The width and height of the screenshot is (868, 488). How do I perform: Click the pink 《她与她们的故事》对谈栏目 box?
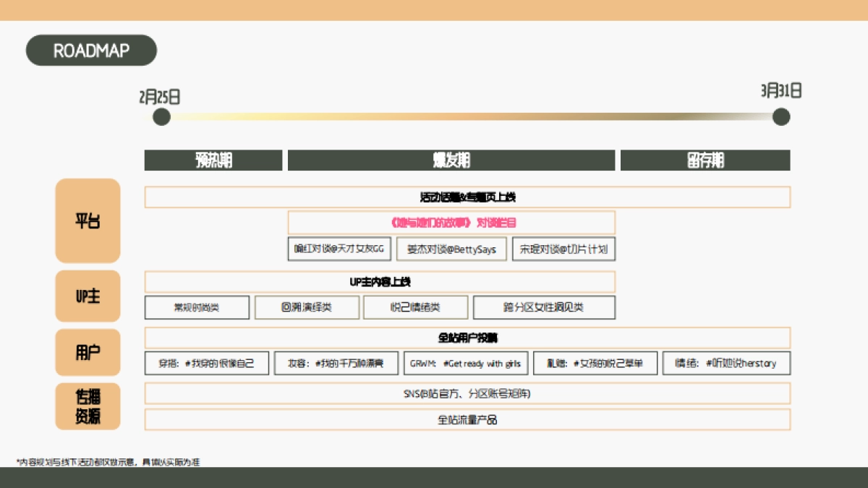coord(452,222)
